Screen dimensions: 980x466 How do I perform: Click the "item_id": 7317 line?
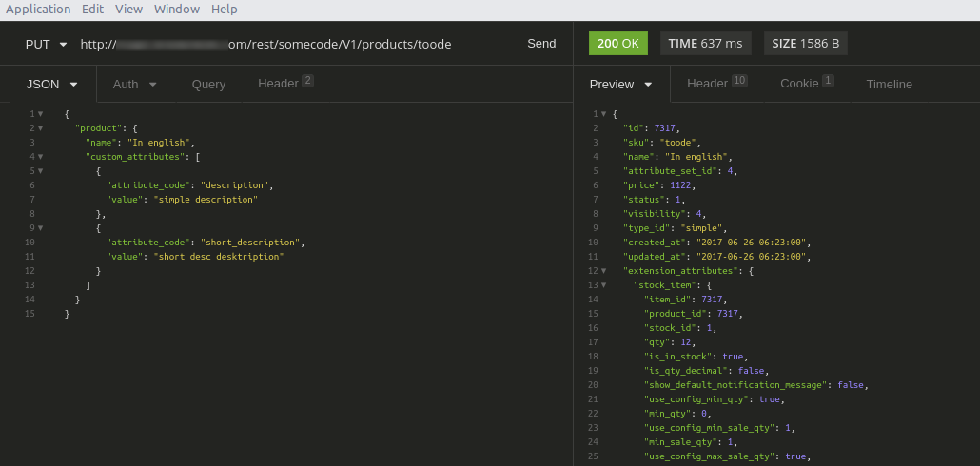[x=686, y=300]
